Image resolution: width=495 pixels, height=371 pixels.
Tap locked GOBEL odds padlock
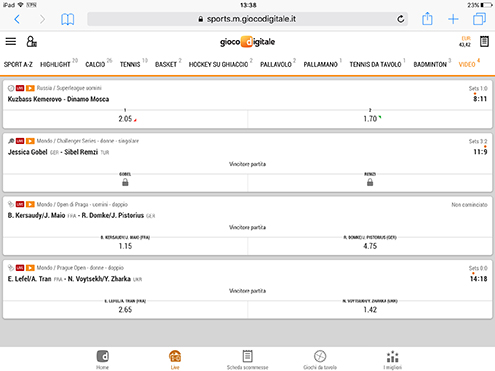(125, 182)
